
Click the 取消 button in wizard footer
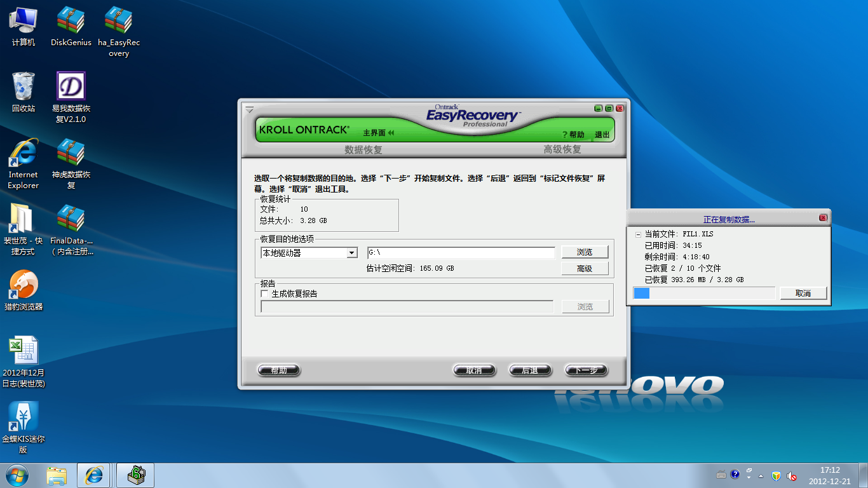474,370
